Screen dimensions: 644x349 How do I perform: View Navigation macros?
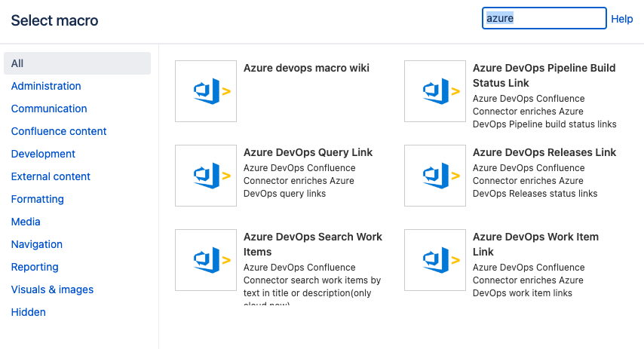click(37, 244)
